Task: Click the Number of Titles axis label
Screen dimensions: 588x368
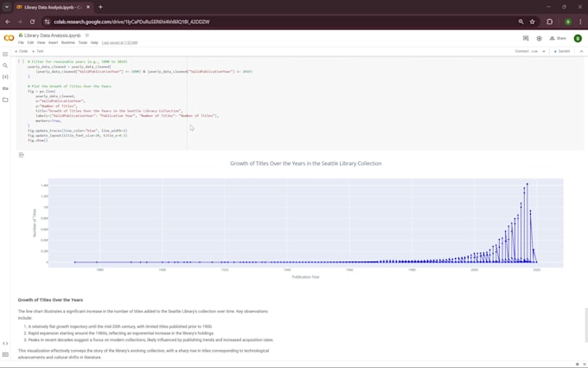Action: [35, 223]
